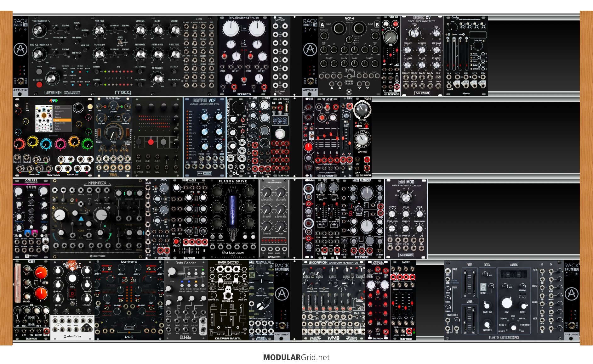The width and height of the screenshot is (593, 364).
Task: Click the Mini Mod VCO module
Action: click(x=406, y=219)
